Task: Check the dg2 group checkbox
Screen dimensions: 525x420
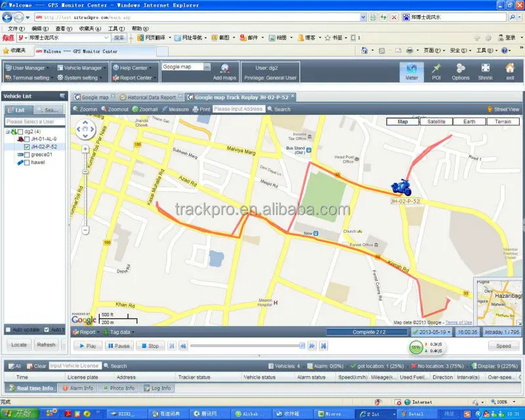Action: point(20,132)
